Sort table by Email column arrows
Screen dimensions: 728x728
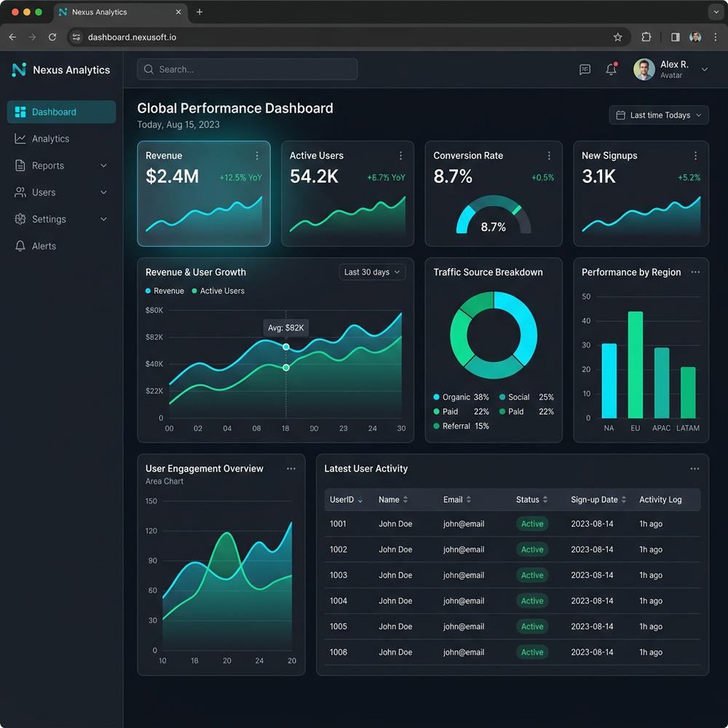coord(468,499)
